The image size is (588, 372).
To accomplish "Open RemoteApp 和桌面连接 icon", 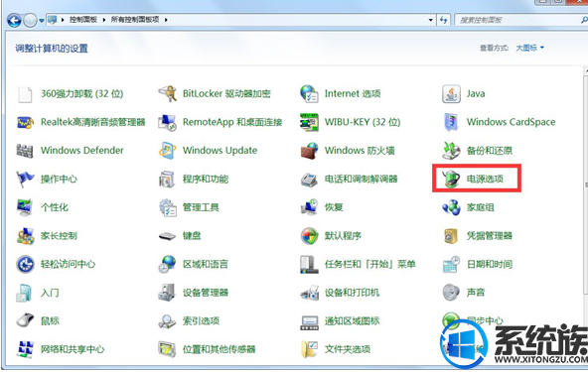I will click(x=167, y=122).
